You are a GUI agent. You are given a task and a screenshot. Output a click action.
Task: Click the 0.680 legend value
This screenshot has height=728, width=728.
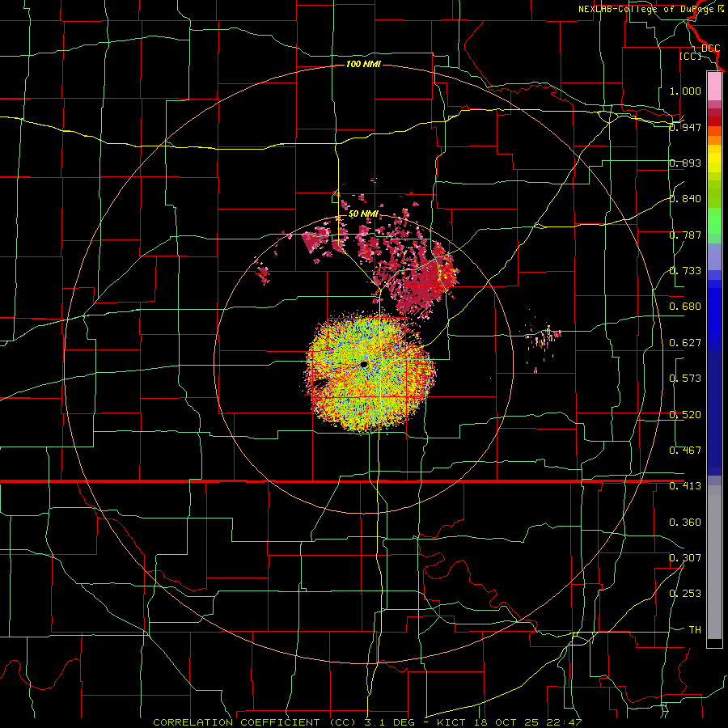pyautogui.click(x=685, y=307)
